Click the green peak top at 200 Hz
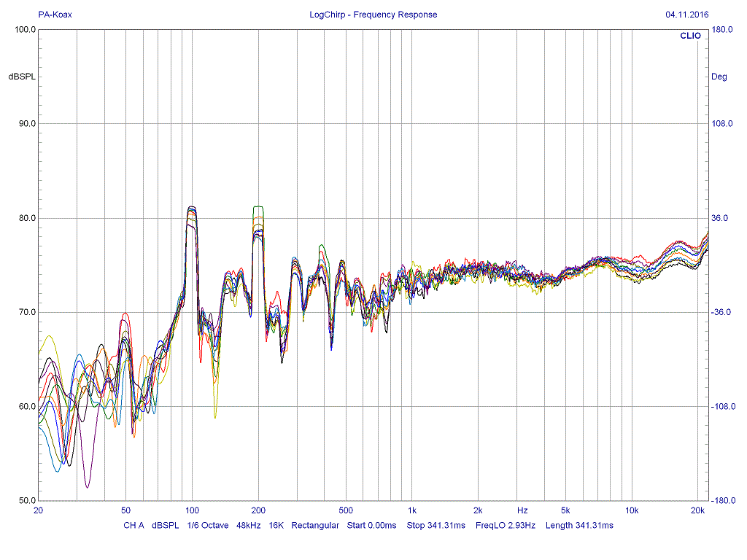747x560 pixels. tap(258, 207)
